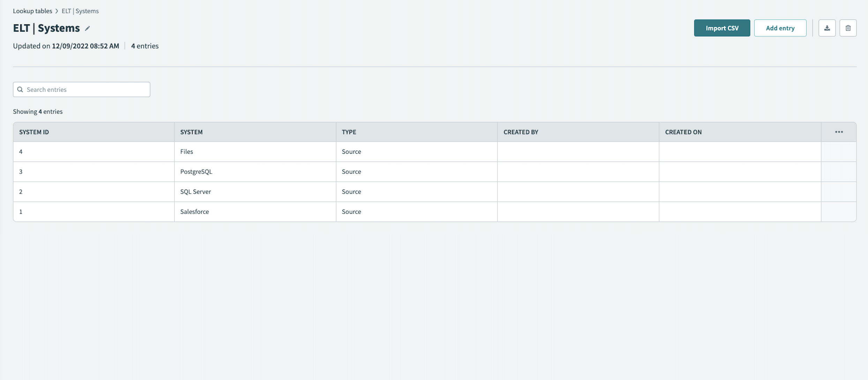
Task: Select the trash icon beside download button
Action: pyautogui.click(x=848, y=28)
